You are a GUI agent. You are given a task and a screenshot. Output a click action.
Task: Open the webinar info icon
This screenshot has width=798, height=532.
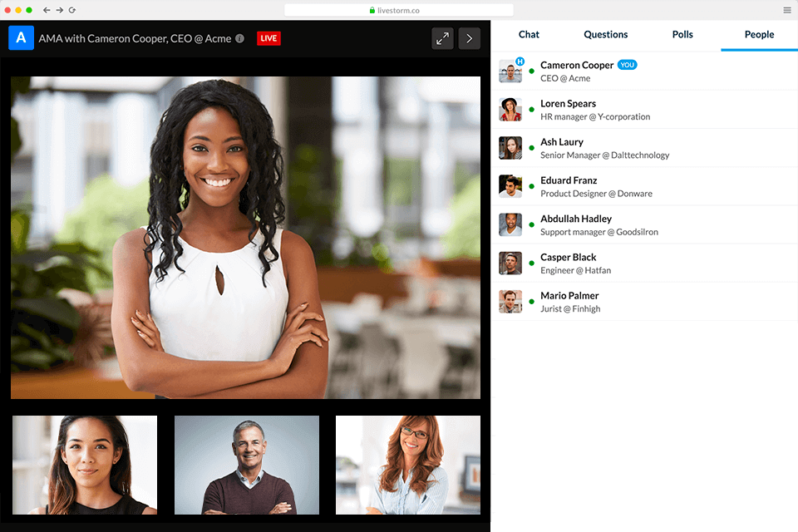coord(239,38)
